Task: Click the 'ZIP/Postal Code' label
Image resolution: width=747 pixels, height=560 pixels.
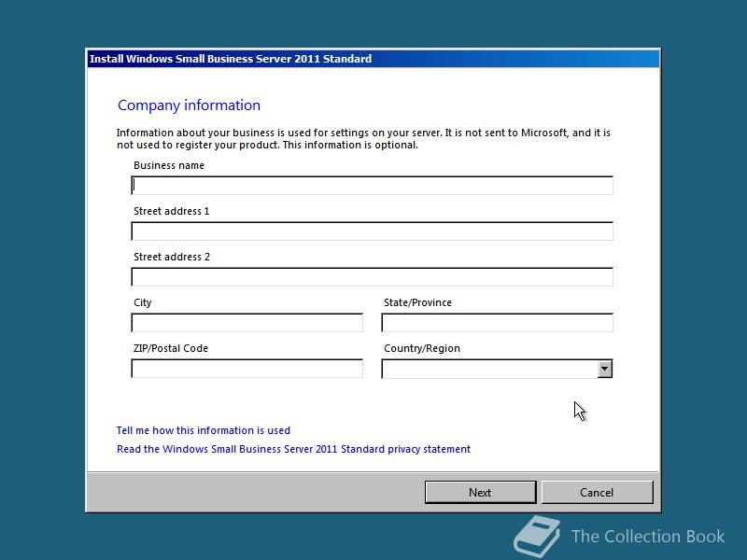Action: coord(171,348)
